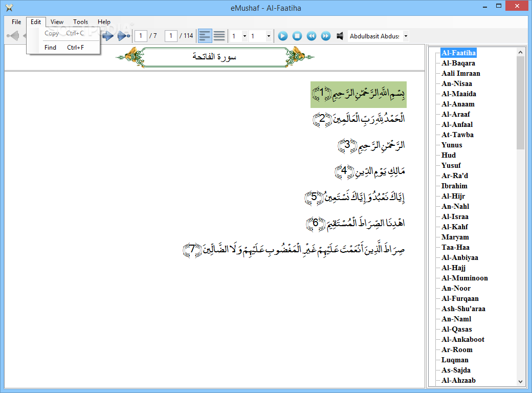Select Luqman surah
Viewport: 532px width, 393px height.
[x=455, y=360]
